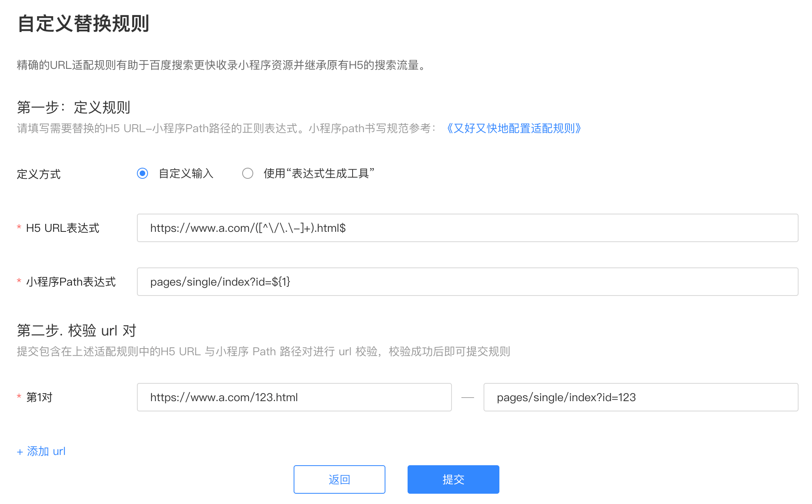This screenshot has height=504, width=812.
Task: Click the validation path field showing index?id=123
Action: tap(641, 397)
